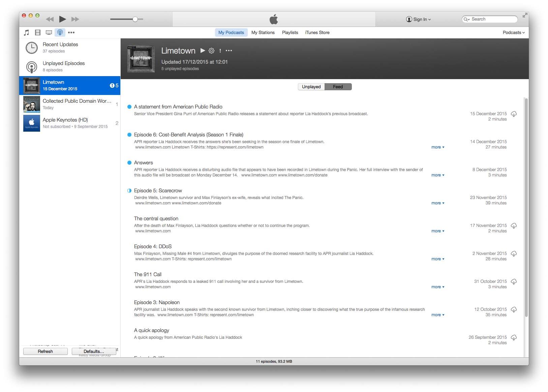Toggle unplayed dot on Answers episode
548x392 pixels.
coord(129,163)
